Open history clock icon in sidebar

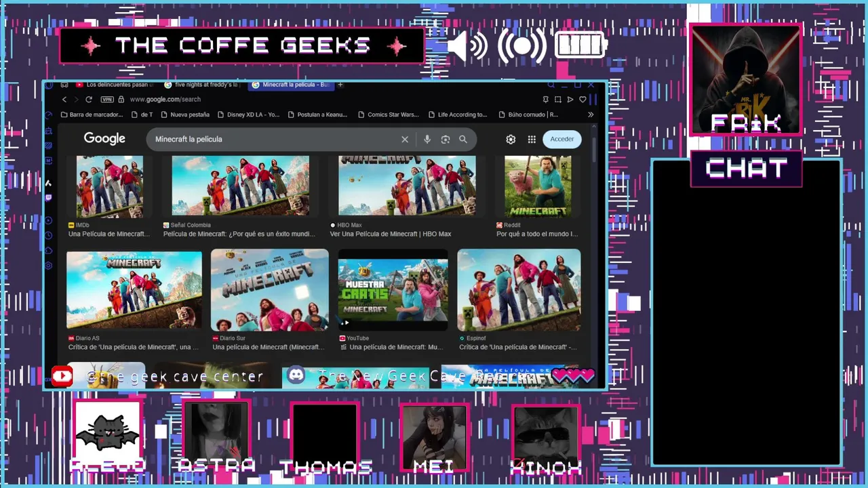48,235
